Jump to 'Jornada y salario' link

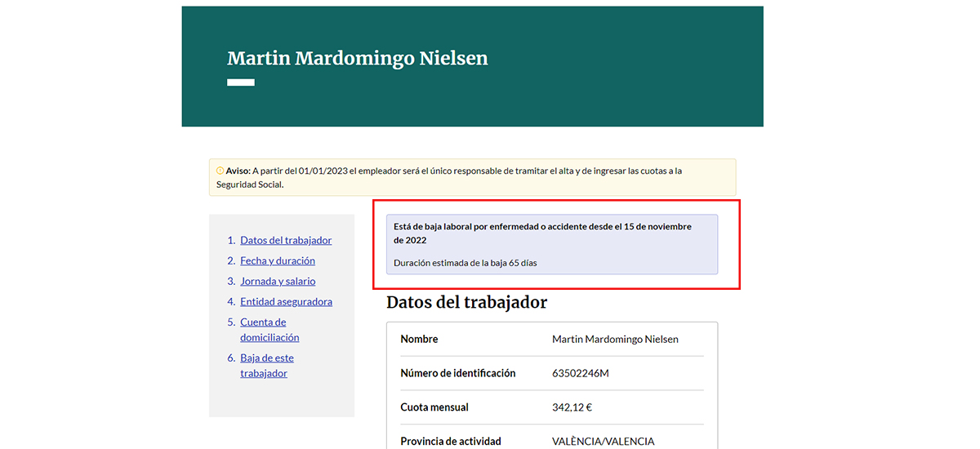pyautogui.click(x=279, y=281)
